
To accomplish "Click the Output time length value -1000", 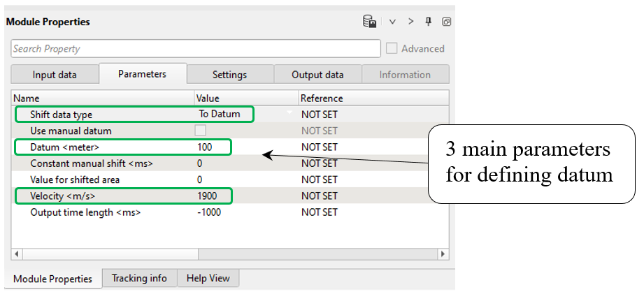I will (x=208, y=212).
